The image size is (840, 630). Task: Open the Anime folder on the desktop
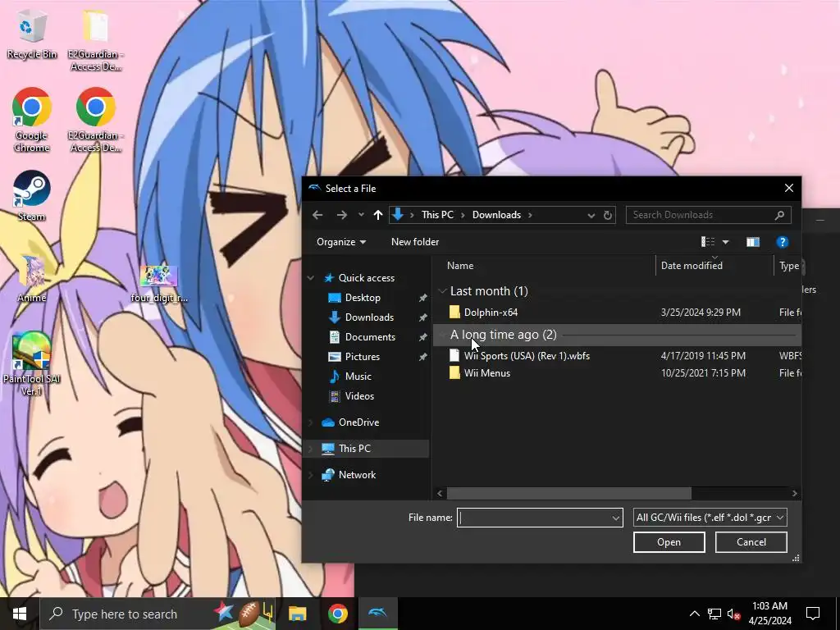32,279
